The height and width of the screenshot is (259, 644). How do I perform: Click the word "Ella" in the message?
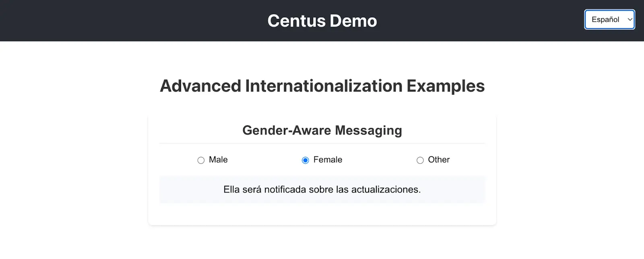point(231,190)
